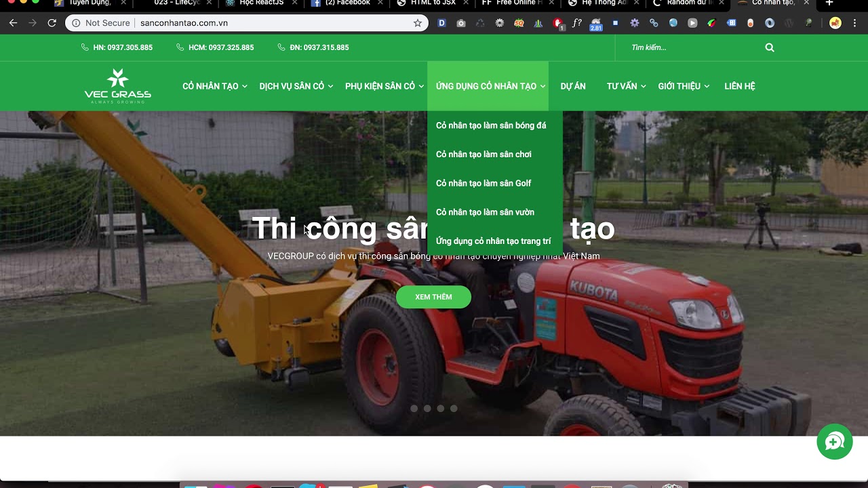Close the (2) Facebook tab
Screen dimensions: 868x488
click(x=380, y=3)
